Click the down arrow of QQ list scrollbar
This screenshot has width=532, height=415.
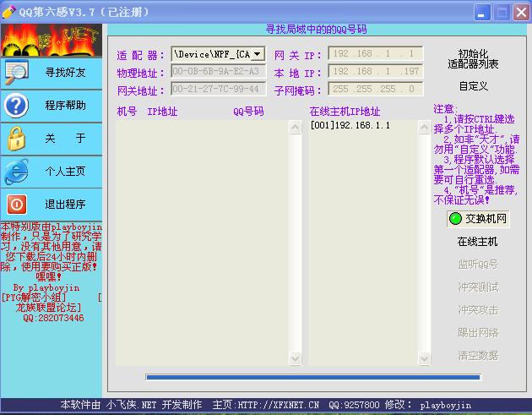pos(296,358)
